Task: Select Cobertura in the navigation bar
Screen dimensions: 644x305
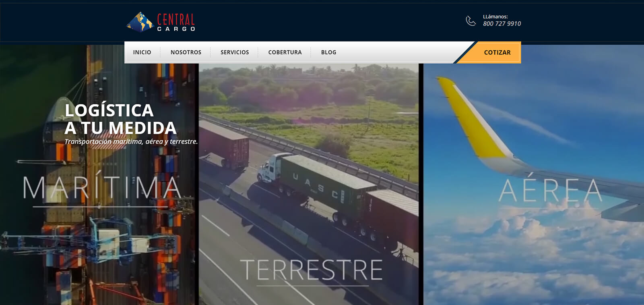Action: [x=285, y=52]
